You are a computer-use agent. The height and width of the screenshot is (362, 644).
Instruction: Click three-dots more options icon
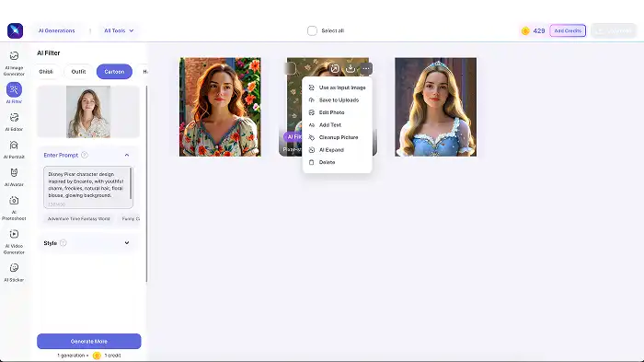(366, 68)
